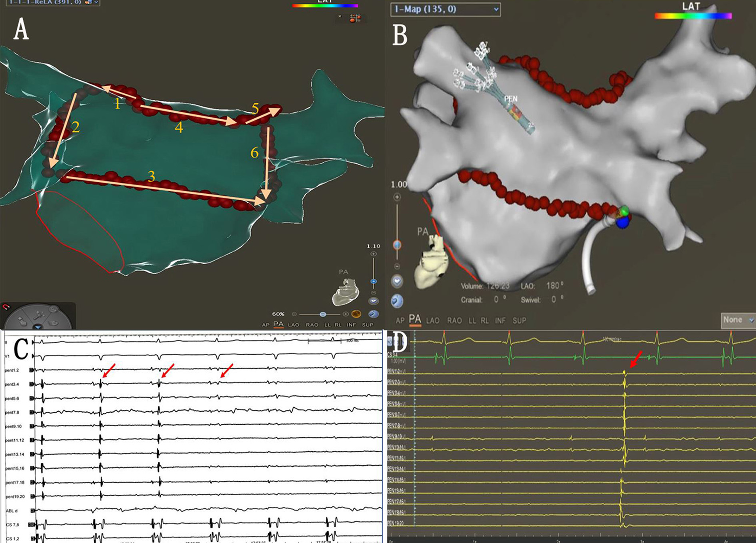Click the blue heart button in panel B
Screen dimensions: 756x543
(x=397, y=281)
